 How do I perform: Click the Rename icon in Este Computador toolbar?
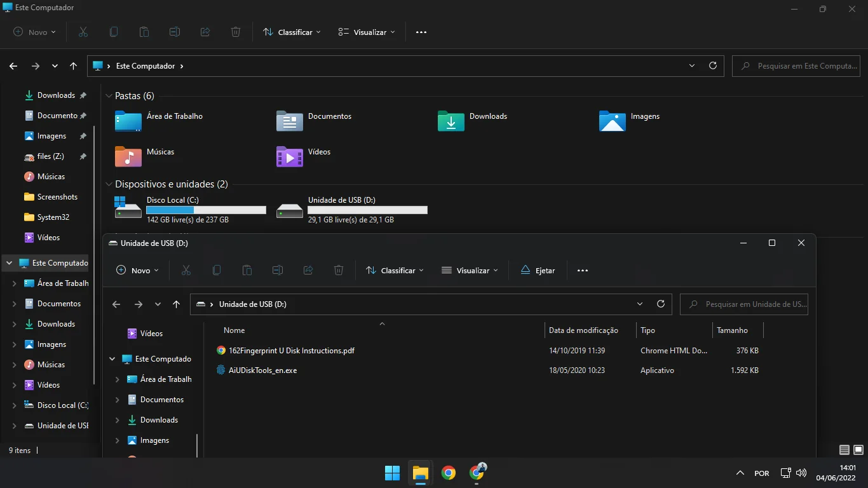(x=175, y=32)
